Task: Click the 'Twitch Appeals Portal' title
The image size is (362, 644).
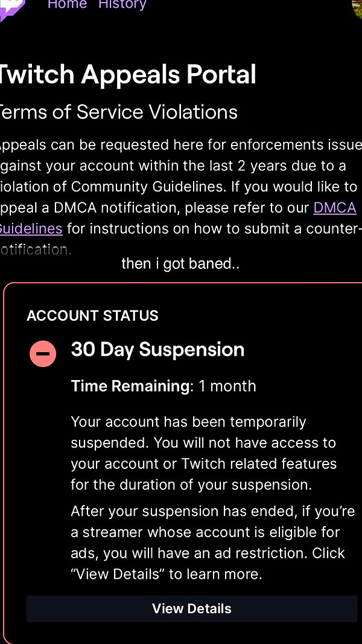Action: pyautogui.click(x=127, y=74)
